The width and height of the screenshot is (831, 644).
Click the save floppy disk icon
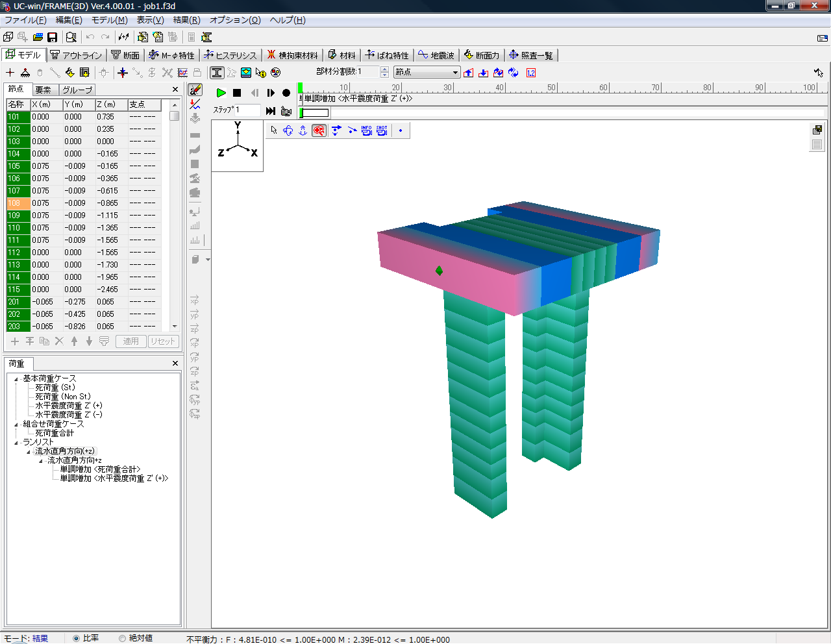coord(53,38)
